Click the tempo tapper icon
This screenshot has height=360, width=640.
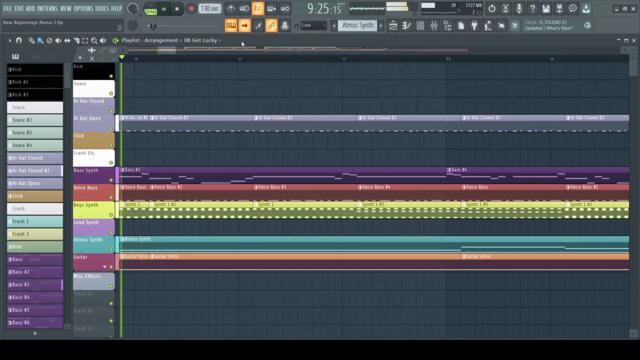pyautogui.click(x=488, y=26)
